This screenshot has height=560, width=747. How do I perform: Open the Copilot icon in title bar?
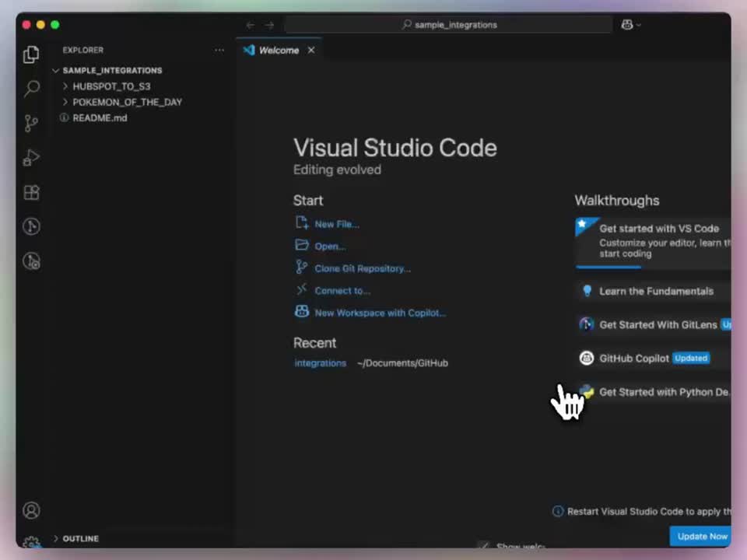(x=627, y=25)
